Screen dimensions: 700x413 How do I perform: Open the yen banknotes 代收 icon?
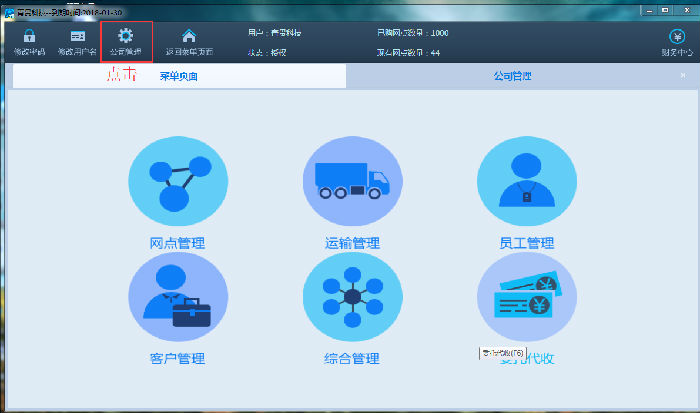(x=526, y=297)
